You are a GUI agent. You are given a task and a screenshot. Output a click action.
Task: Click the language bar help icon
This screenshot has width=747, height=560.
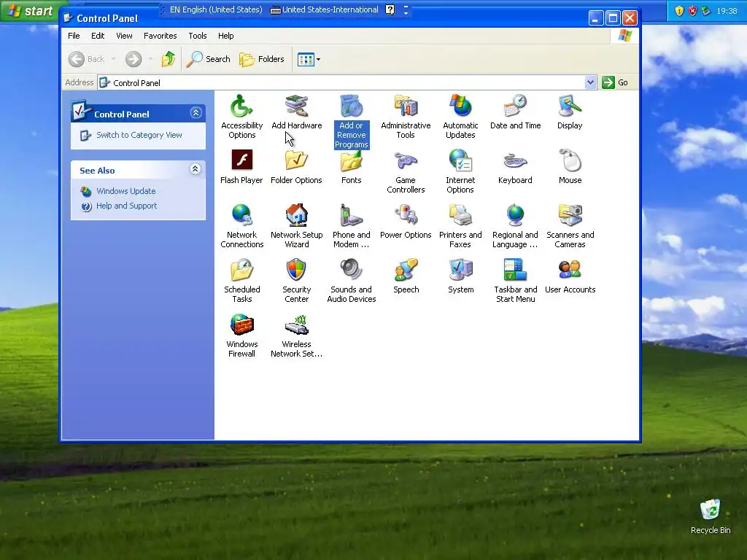coord(390,9)
